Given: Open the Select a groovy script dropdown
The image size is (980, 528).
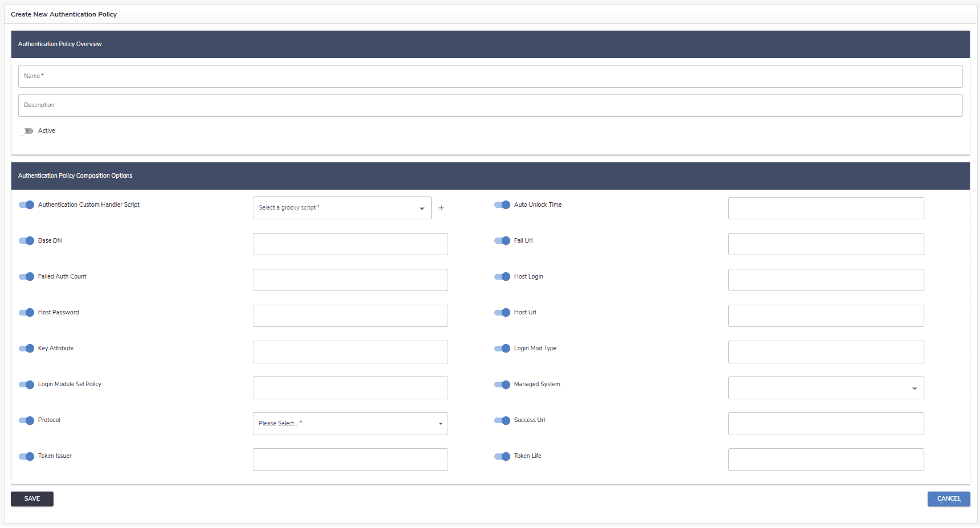Looking at the screenshot, I should click(342, 208).
